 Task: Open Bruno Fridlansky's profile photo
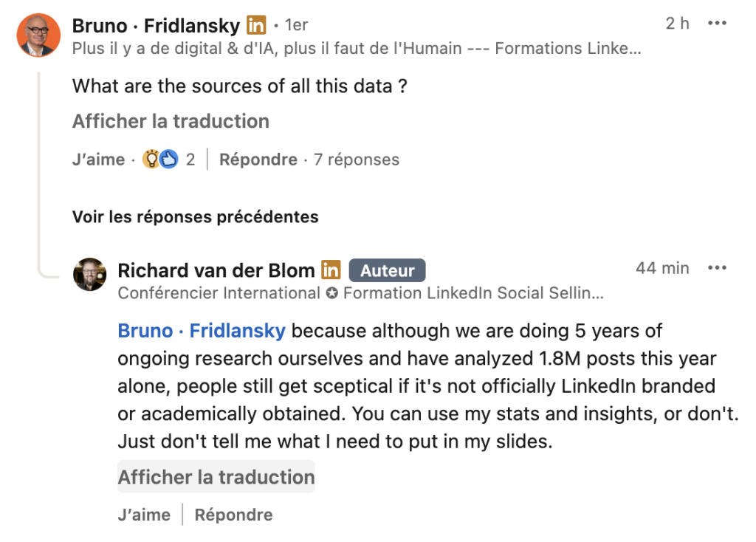tap(38, 35)
